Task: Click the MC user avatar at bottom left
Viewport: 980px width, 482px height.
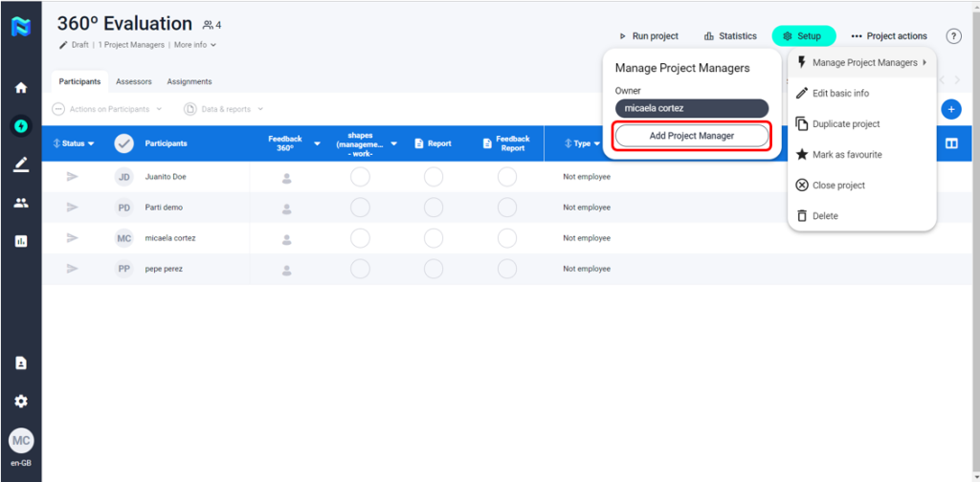Action: click(20, 440)
